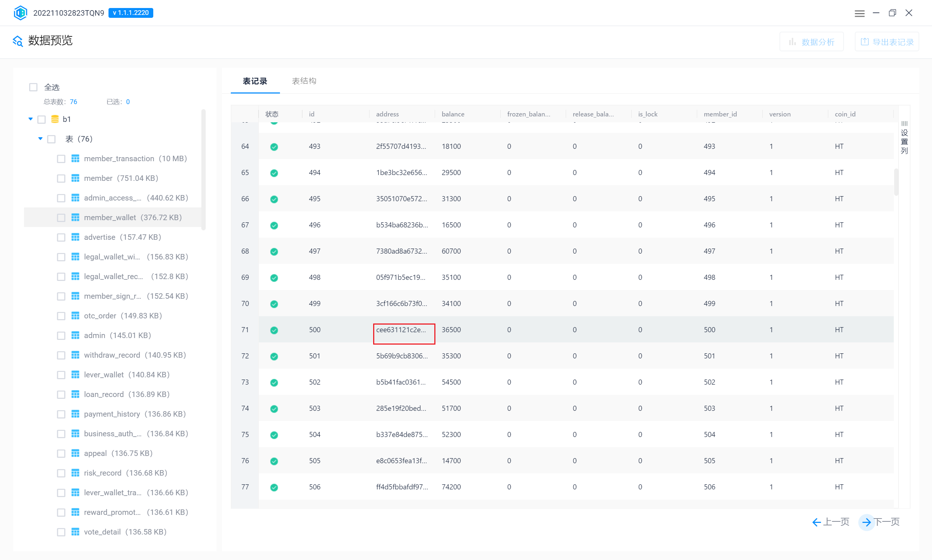The width and height of the screenshot is (932, 560).
Task: Click the admin table icon
Action: [x=75, y=335]
